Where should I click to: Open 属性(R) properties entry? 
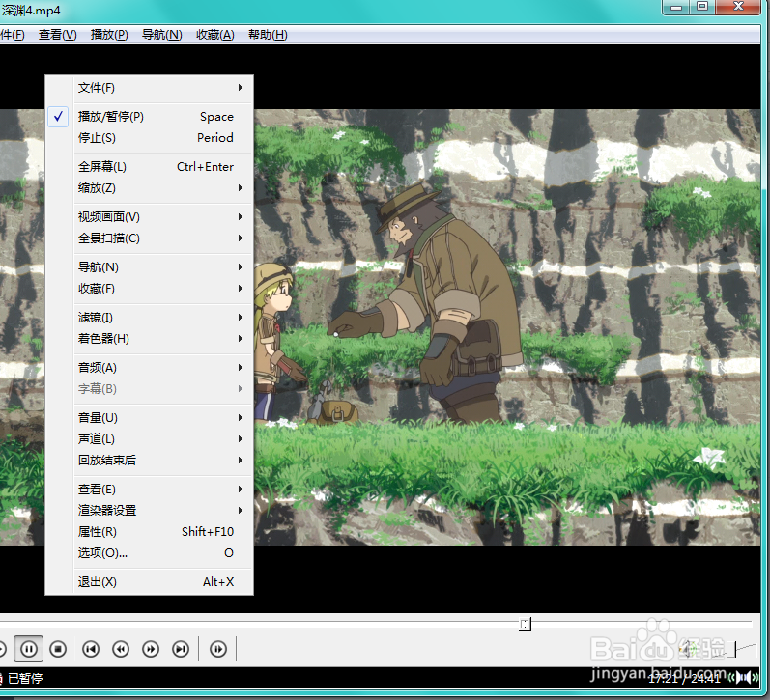pos(150,532)
